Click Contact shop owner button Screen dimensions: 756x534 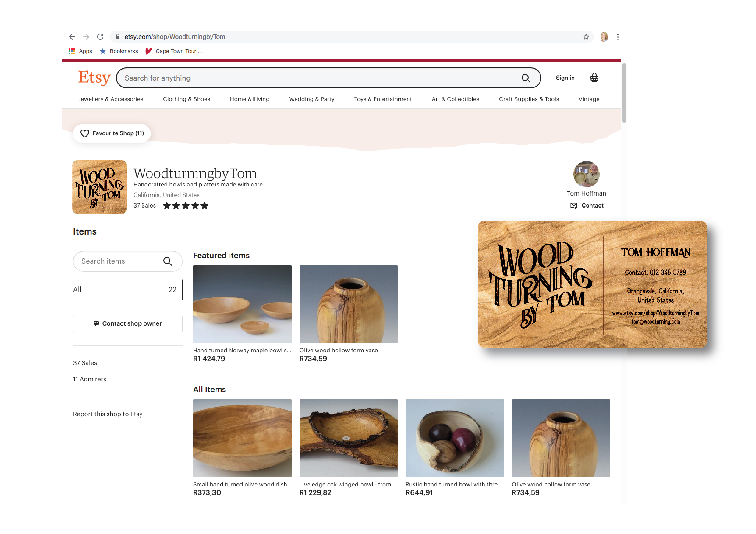pyautogui.click(x=127, y=324)
